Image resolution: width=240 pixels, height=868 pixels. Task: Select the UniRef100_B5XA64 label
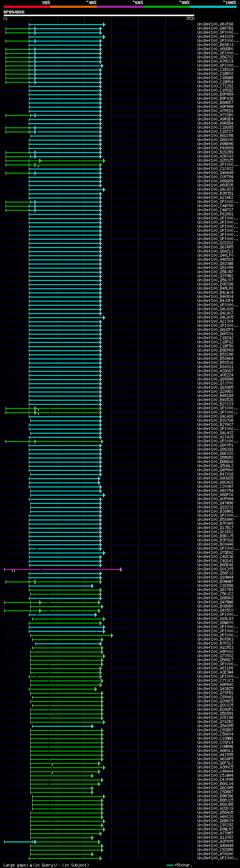point(215,359)
